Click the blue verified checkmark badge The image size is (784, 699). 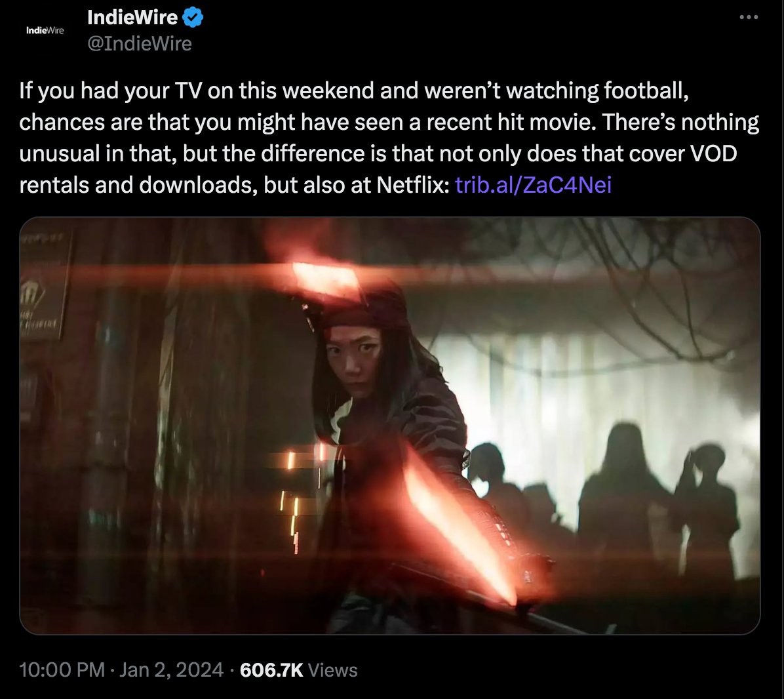click(x=193, y=18)
